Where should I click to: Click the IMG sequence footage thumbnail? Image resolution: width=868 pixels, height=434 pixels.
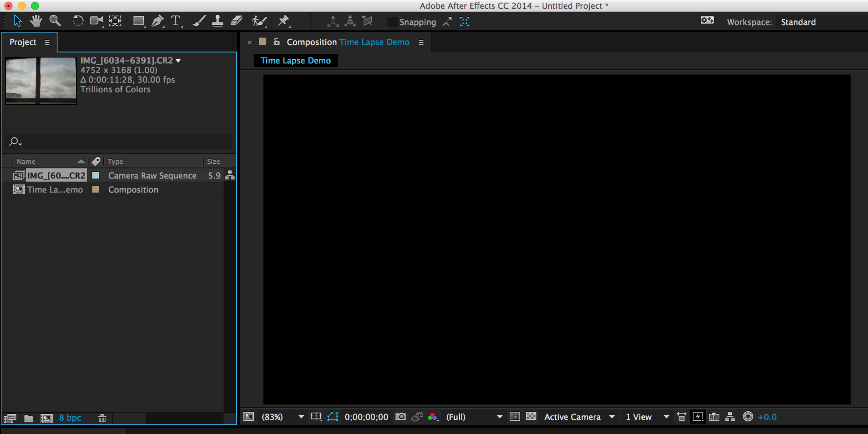point(41,81)
